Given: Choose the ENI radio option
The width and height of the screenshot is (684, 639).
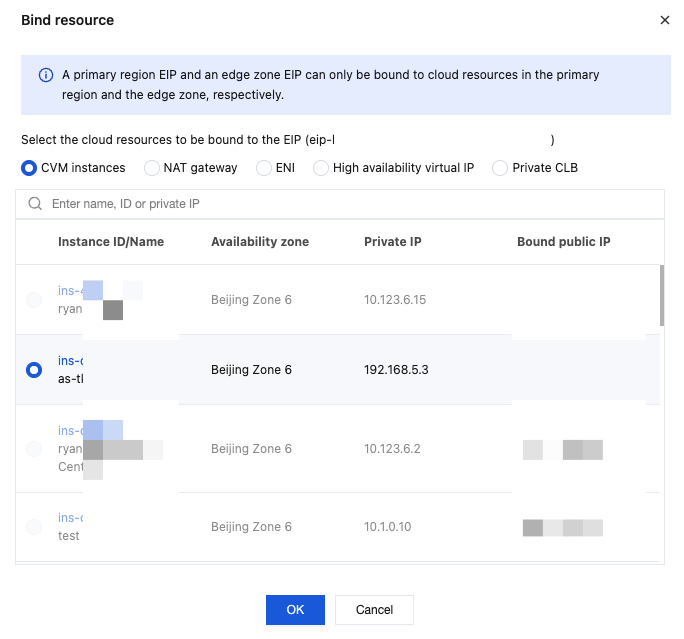Looking at the screenshot, I should click(264, 168).
